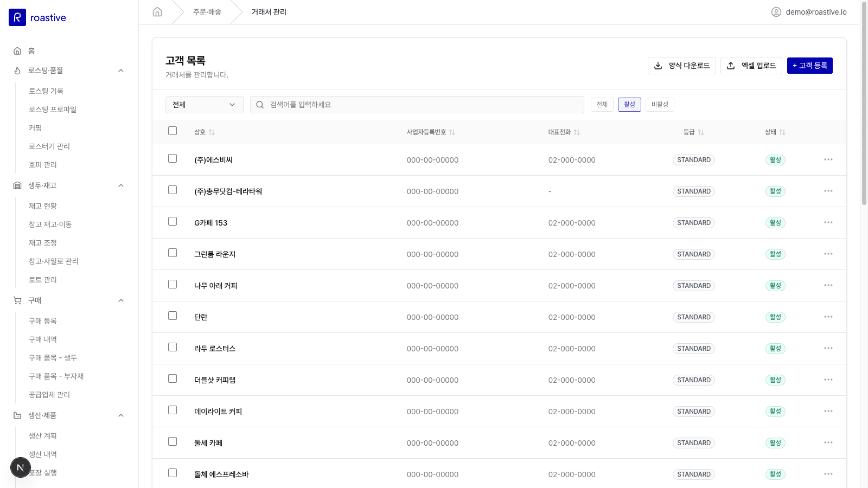The image size is (868, 488).
Task: Open 로스팅 프로파일 menu item
Action: pyautogui.click(x=53, y=110)
